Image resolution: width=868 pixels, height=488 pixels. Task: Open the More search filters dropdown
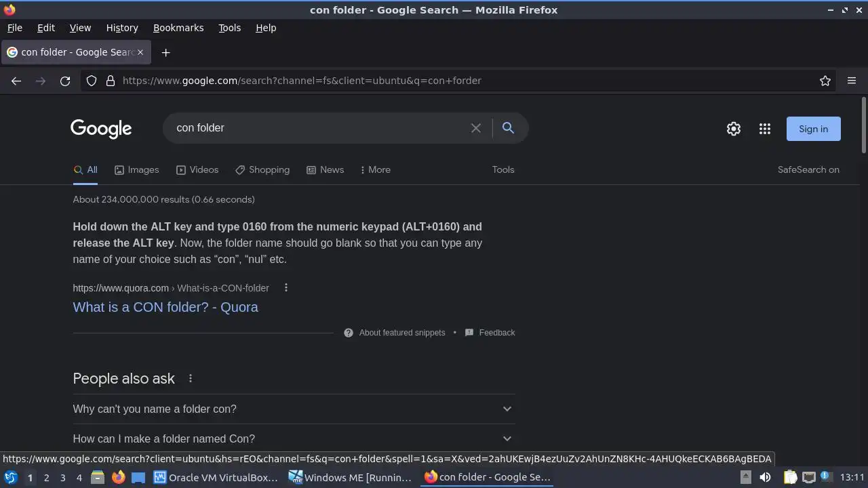click(376, 169)
